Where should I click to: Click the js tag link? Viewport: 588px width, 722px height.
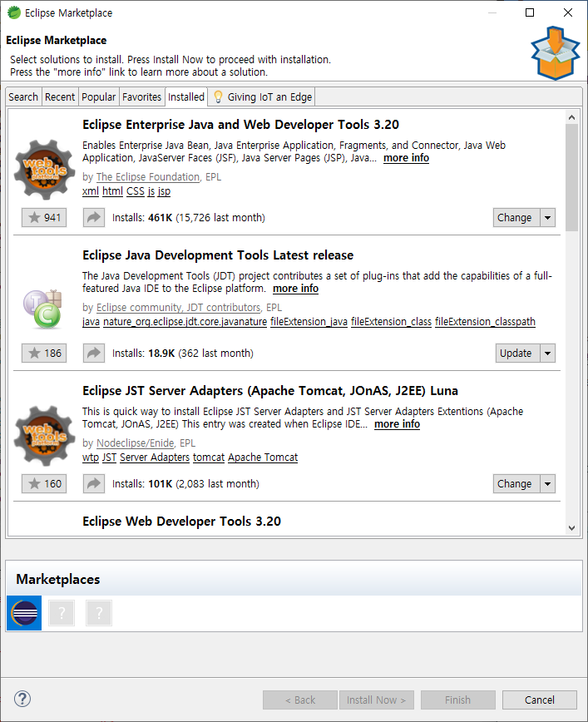coord(151,191)
